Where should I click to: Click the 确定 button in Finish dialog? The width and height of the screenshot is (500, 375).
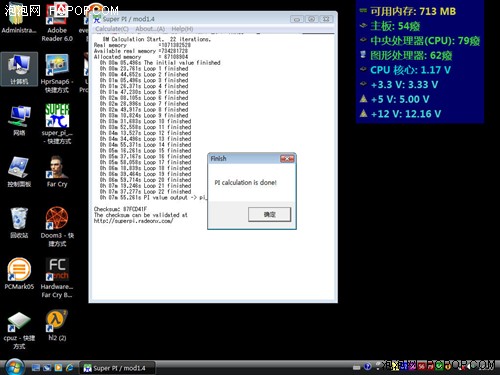(269, 214)
